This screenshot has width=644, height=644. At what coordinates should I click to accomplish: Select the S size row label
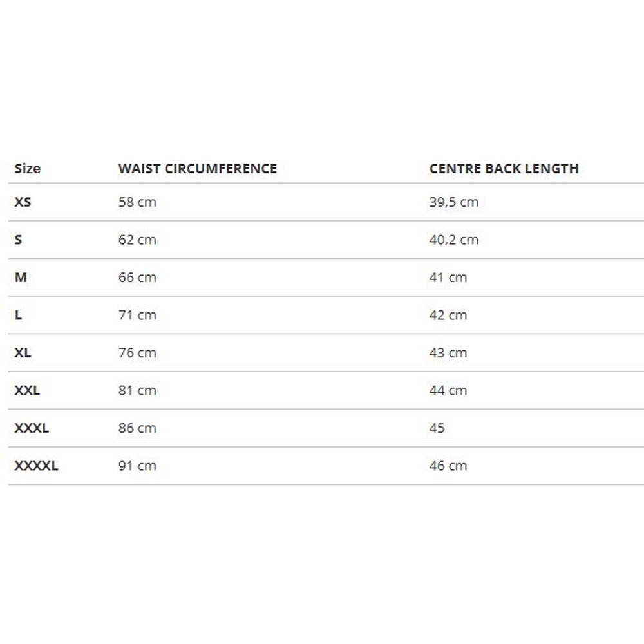click(18, 240)
